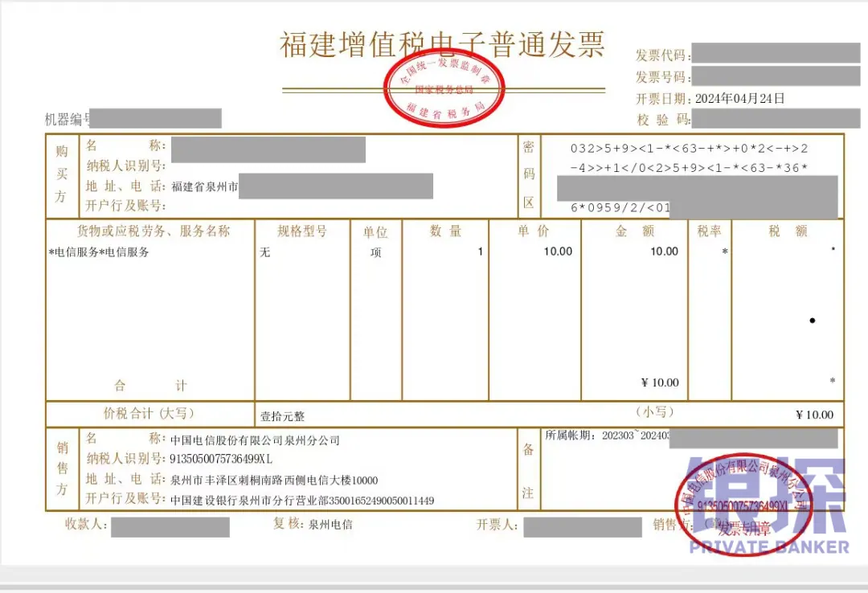
Task: Select total ¥10.00 beside (小写)
Action: point(814,415)
